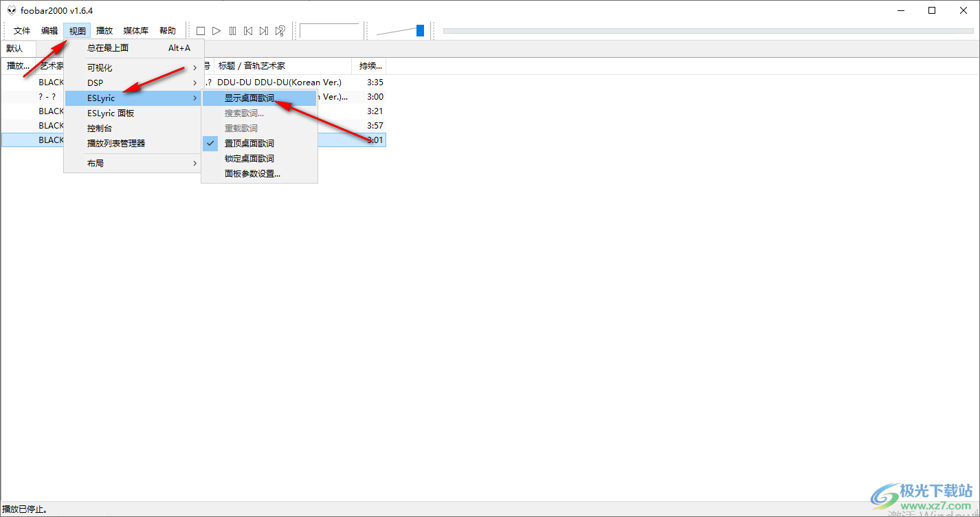Adjust the volume slider handle
Viewport: 980px width, 517px height.
[x=420, y=31]
